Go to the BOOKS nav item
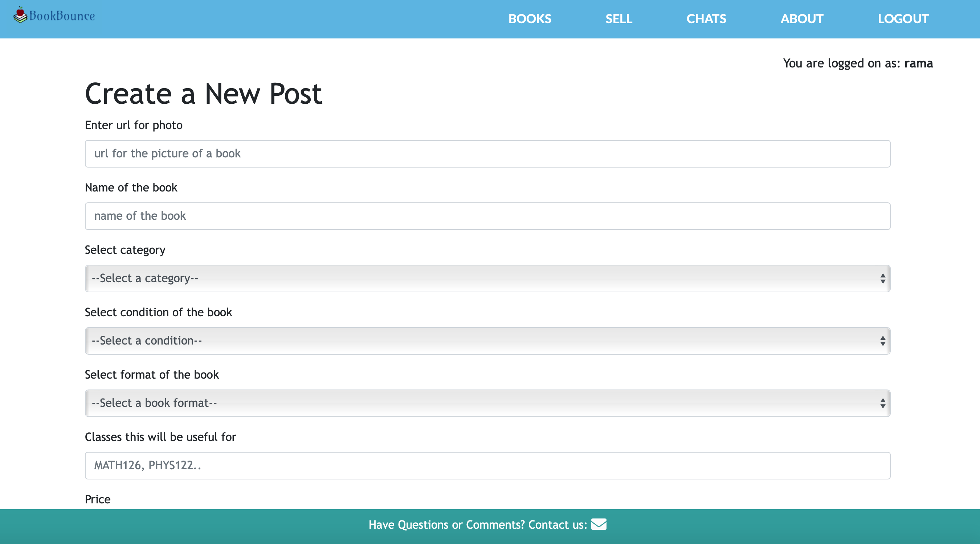 pos(530,19)
